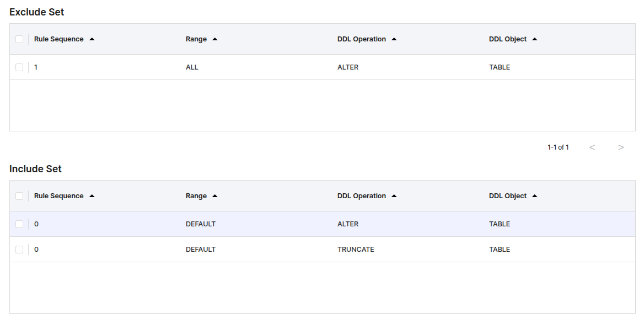This screenshot has height=323, width=644.
Task: Click sort arrow beside Include Set Rule Sequence
Action: point(92,196)
